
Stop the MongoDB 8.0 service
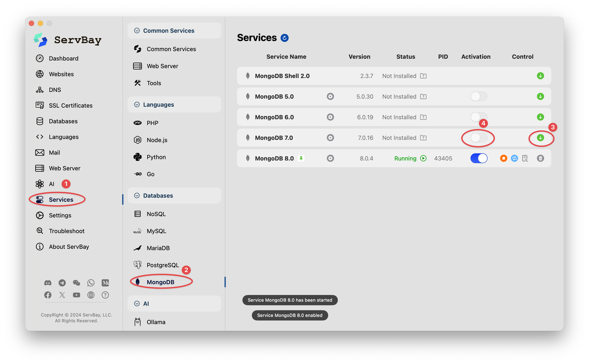pyautogui.click(x=503, y=158)
